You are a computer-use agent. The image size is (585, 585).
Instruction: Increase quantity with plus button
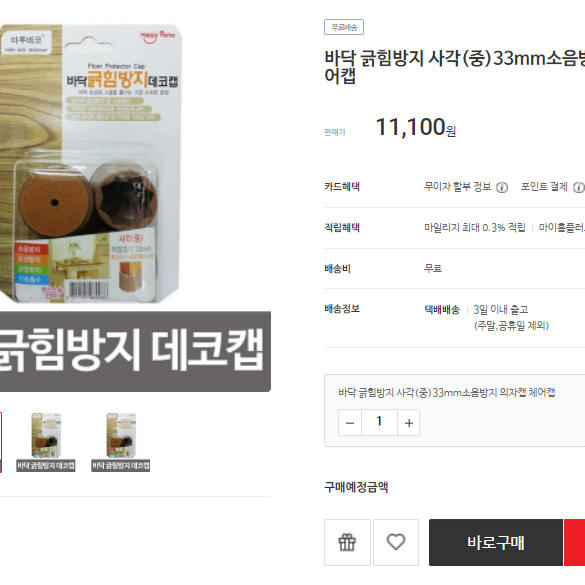(x=409, y=422)
